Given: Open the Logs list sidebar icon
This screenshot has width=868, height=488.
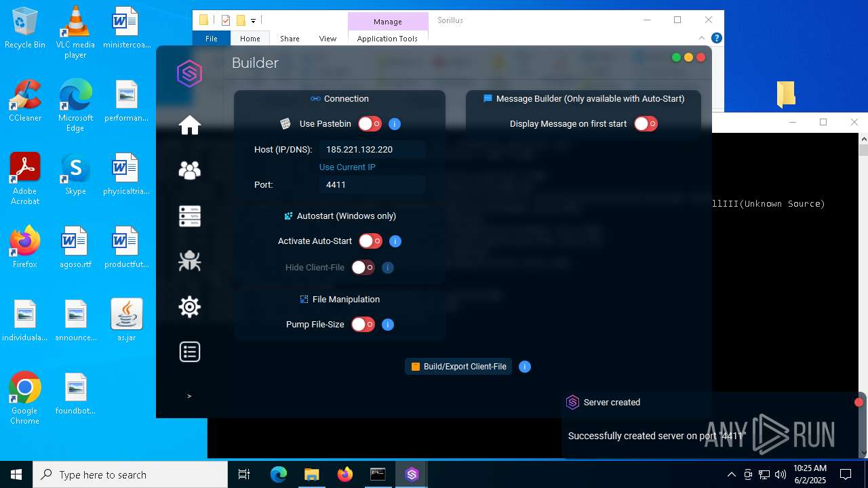Looking at the screenshot, I should pos(190,352).
